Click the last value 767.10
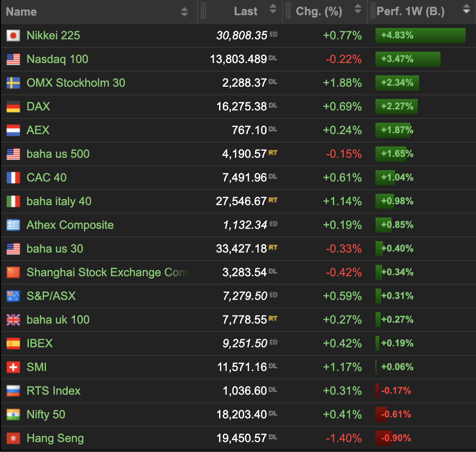Screen dimensions: 476x452 point(249,130)
